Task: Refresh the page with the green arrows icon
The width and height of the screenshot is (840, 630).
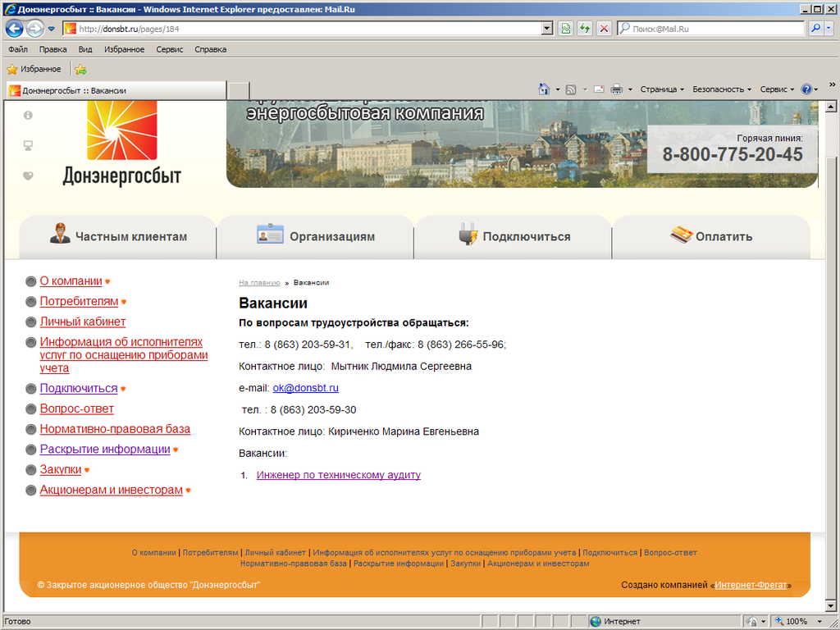Action: (x=584, y=29)
